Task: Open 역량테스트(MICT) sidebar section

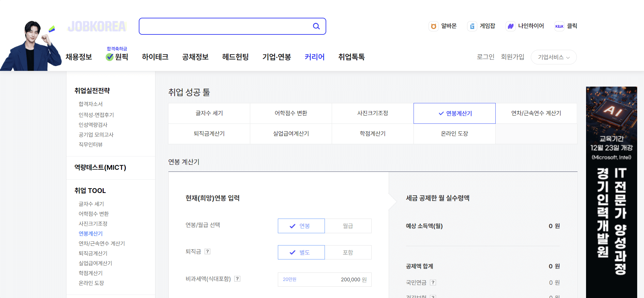Action: tap(100, 167)
